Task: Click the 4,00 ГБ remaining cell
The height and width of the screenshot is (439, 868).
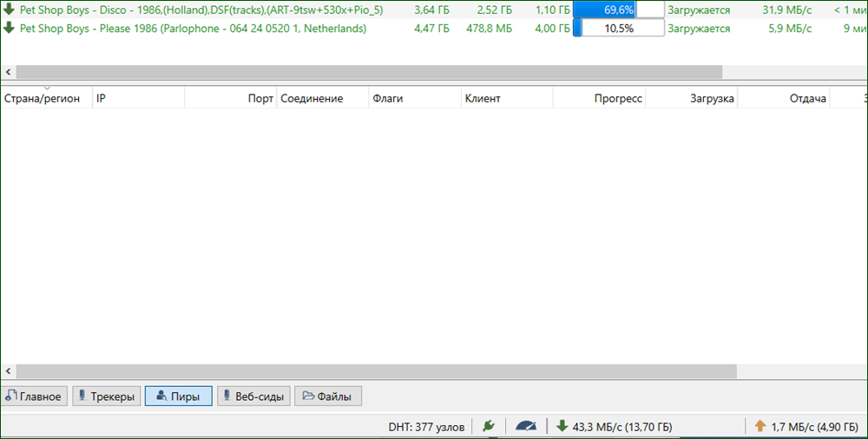Action: click(x=552, y=29)
